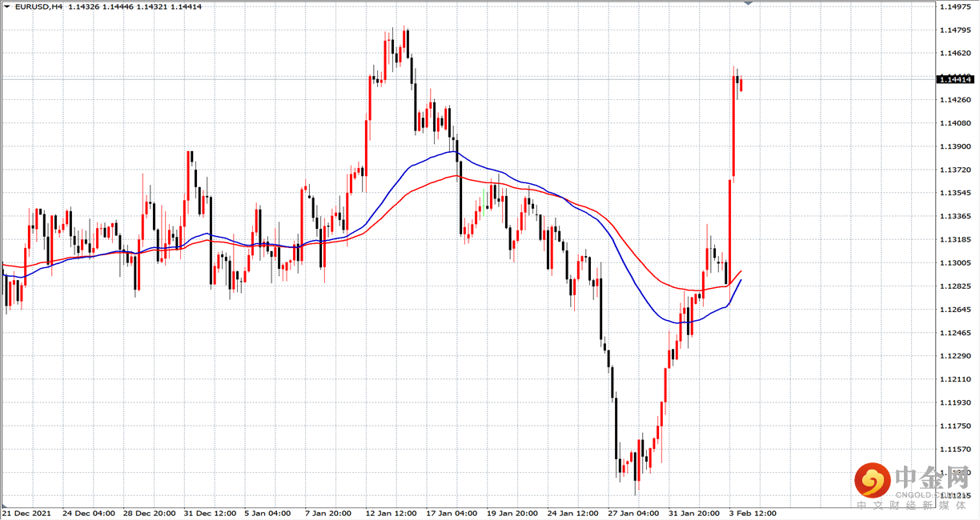Click the 1.11930 price axis label

(956, 402)
